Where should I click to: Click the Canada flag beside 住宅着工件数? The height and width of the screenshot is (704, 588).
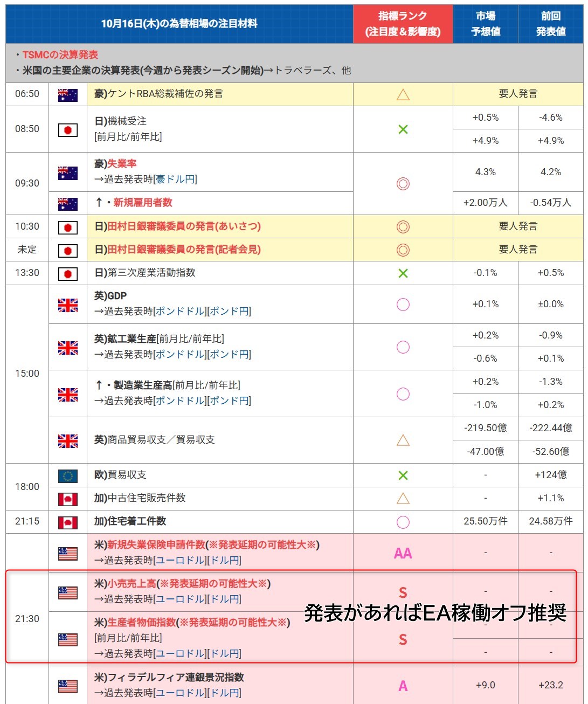(x=68, y=522)
